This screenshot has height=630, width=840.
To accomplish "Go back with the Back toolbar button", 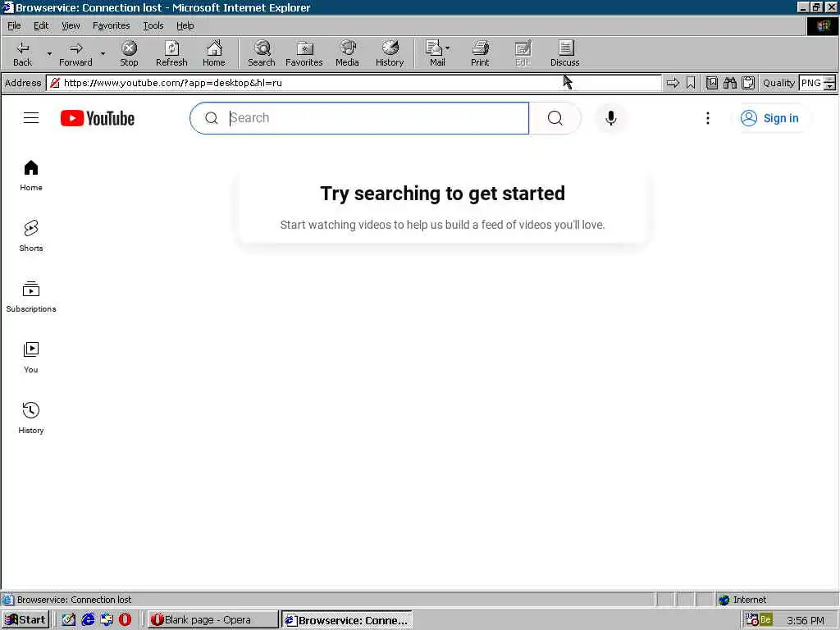I will (x=22, y=53).
